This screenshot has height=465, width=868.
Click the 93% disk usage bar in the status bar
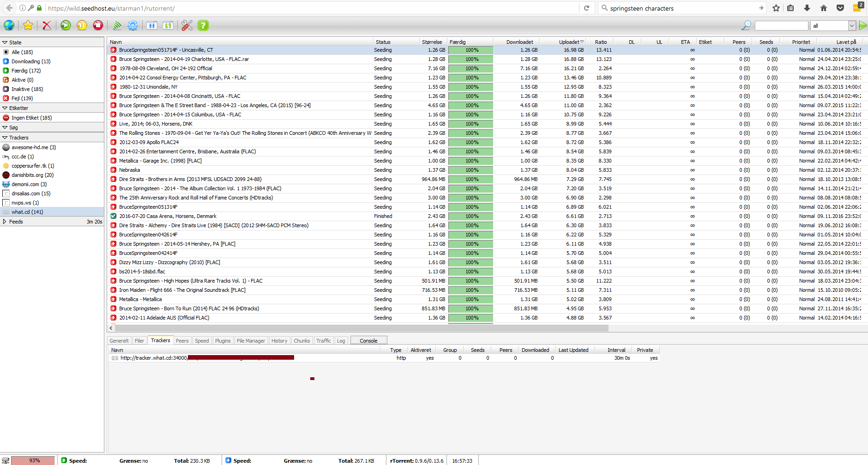click(x=33, y=460)
